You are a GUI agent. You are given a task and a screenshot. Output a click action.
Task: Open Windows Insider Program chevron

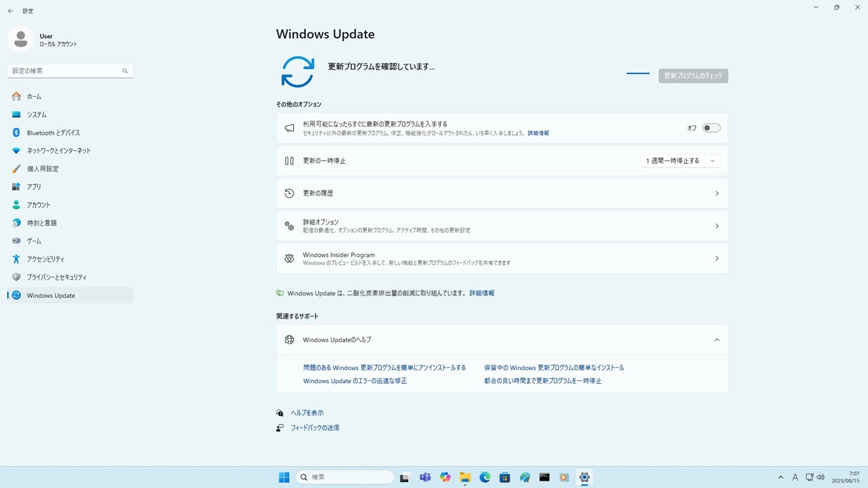(717, 258)
